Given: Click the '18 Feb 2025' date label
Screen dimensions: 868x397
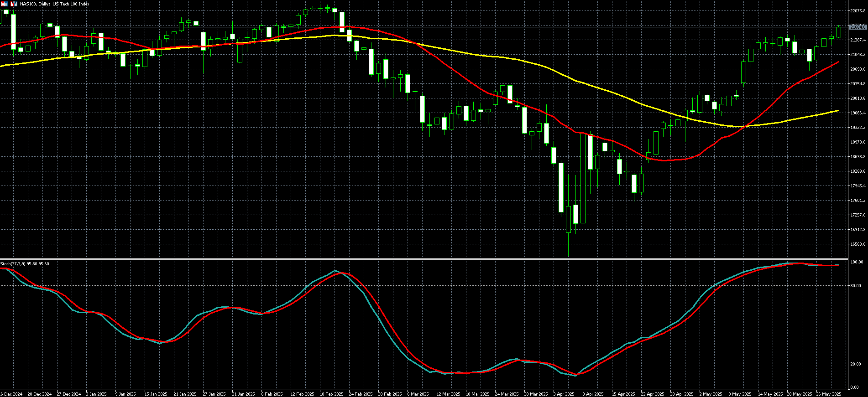Looking at the screenshot, I should click(x=331, y=394).
